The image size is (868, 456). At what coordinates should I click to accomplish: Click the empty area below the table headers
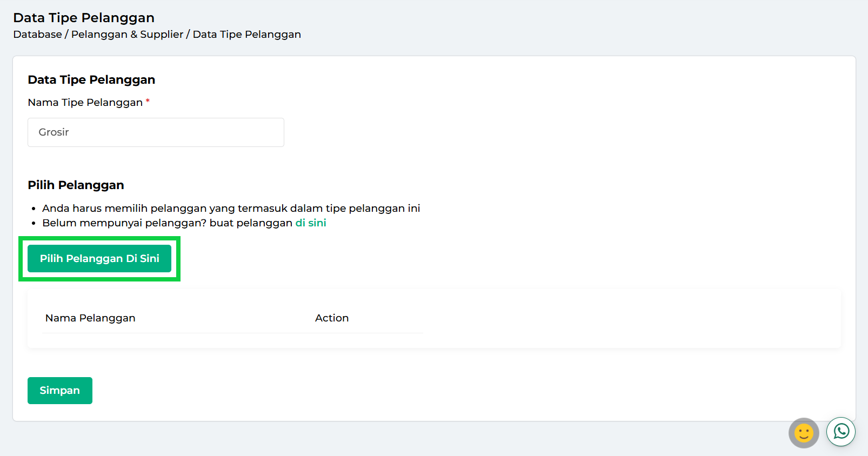[x=232, y=340]
